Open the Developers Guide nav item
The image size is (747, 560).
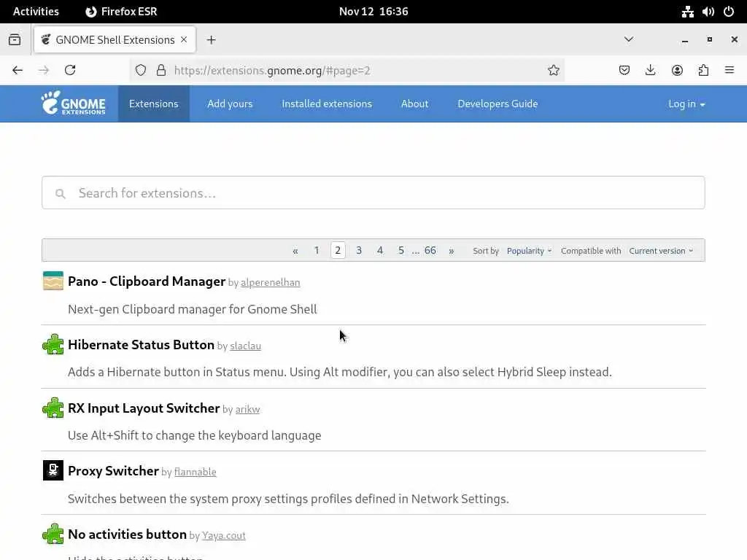tap(498, 104)
